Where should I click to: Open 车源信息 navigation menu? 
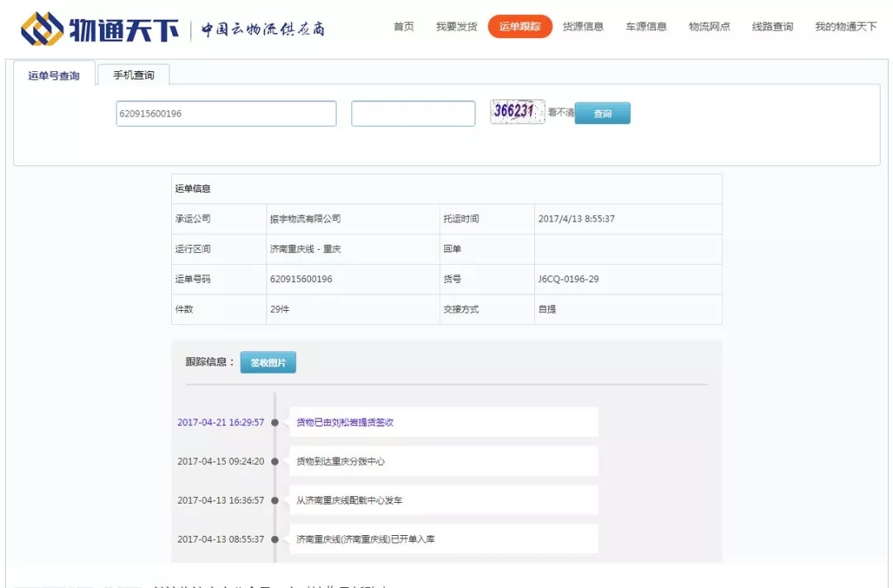[646, 26]
